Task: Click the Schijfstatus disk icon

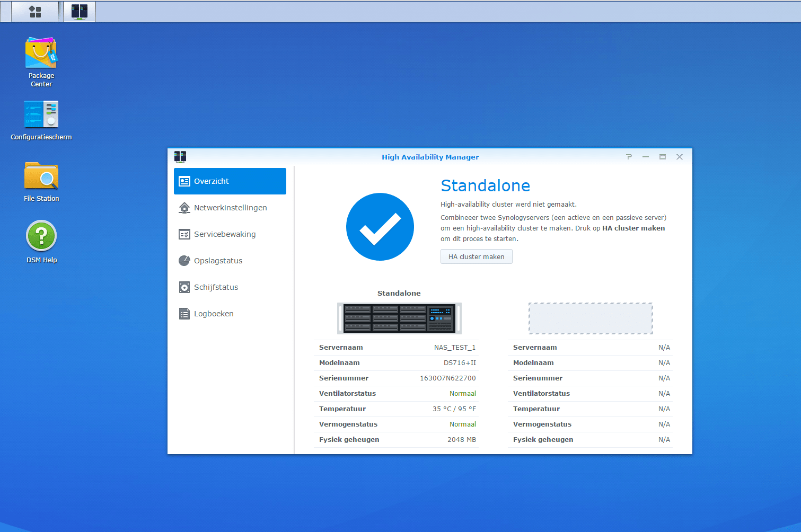Action: pyautogui.click(x=184, y=287)
